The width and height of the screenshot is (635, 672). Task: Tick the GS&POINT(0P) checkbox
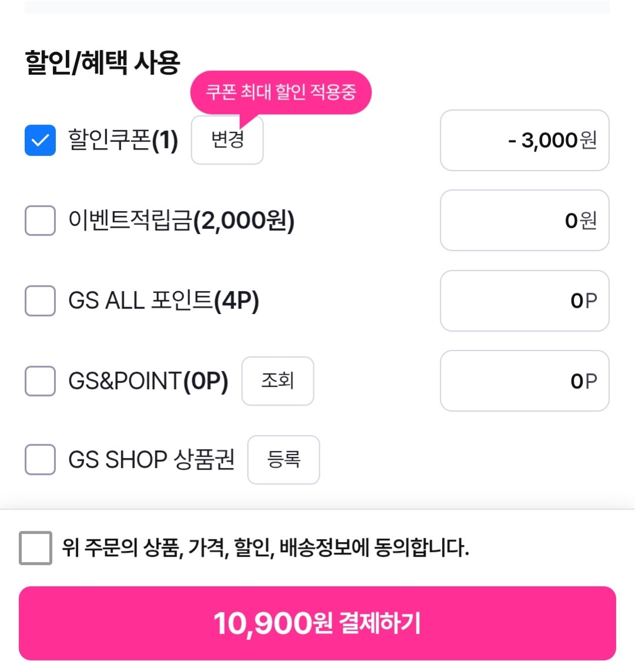tap(40, 380)
